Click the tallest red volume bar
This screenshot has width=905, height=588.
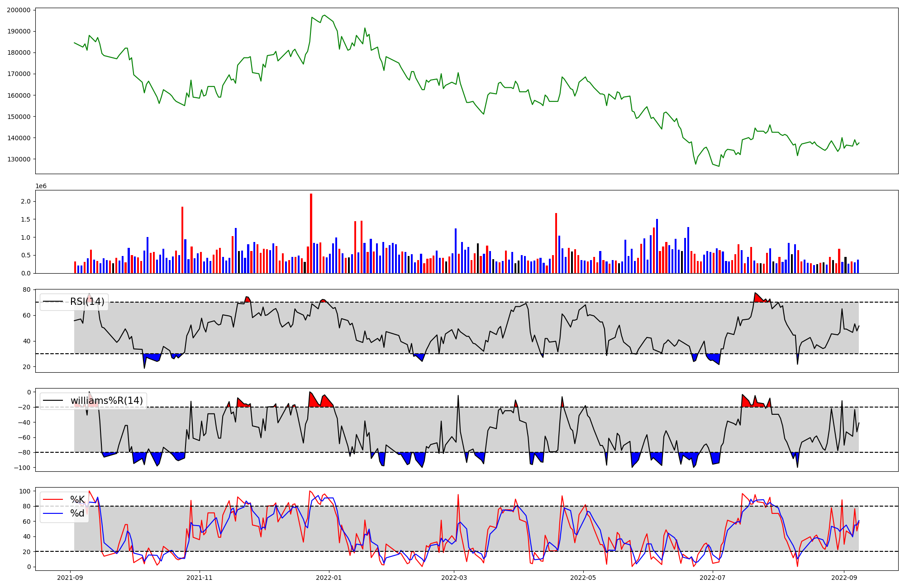[x=311, y=233]
